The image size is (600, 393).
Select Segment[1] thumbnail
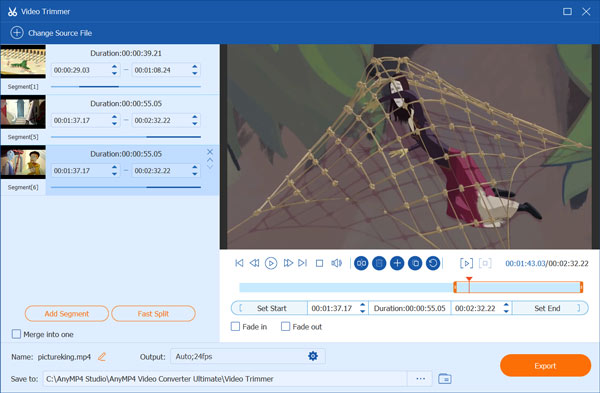pyautogui.click(x=23, y=62)
